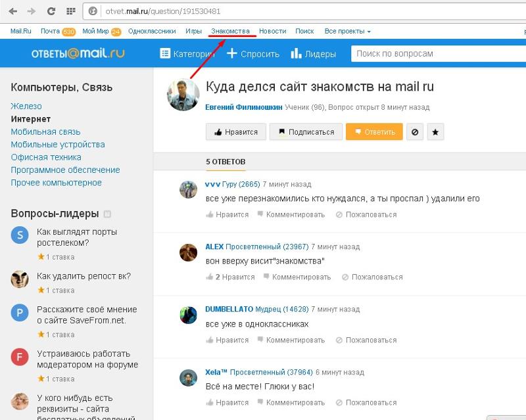
Task: Open the Лидеры chart link
Action: click(314, 54)
